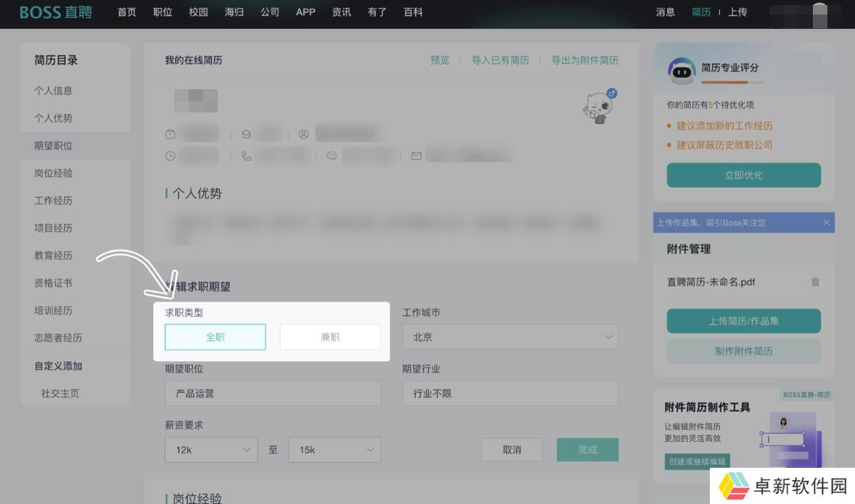This screenshot has height=504, width=855.
Task: Close the 上传作品集 banner
Action: 826,223
